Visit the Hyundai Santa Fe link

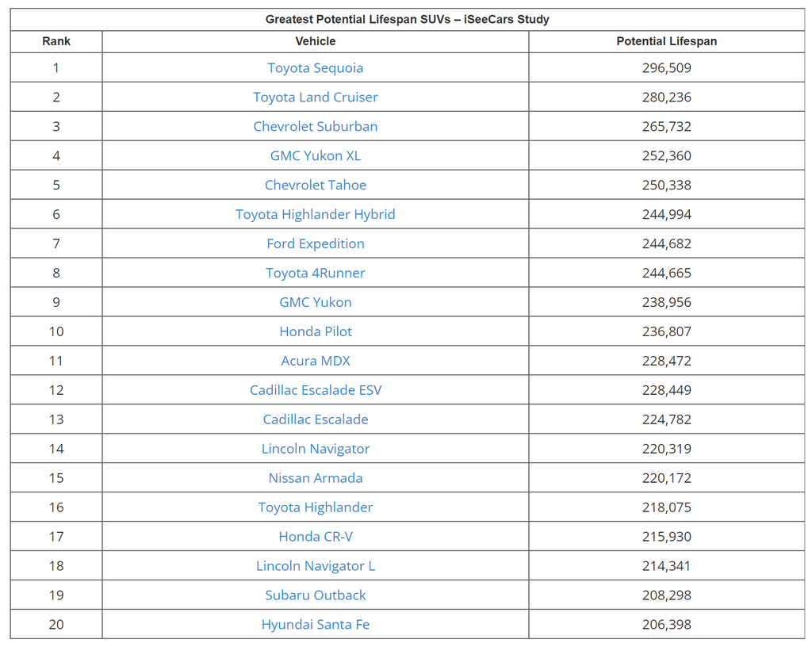(x=315, y=625)
